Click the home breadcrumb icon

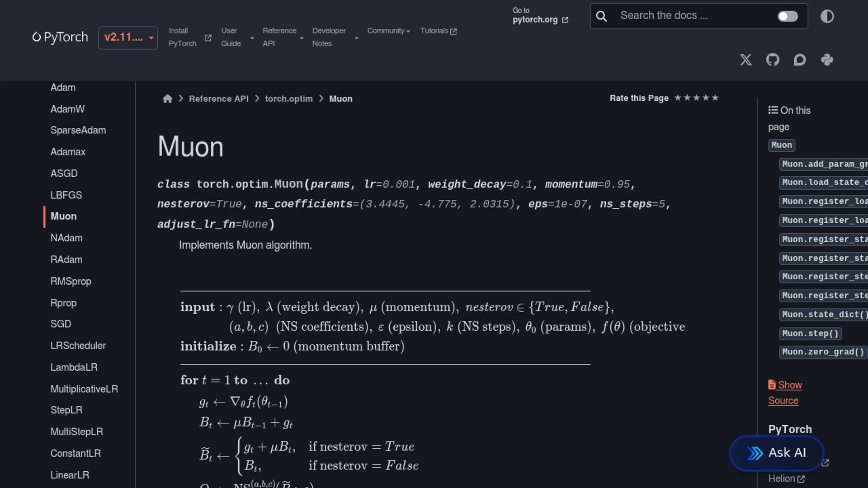click(x=167, y=99)
